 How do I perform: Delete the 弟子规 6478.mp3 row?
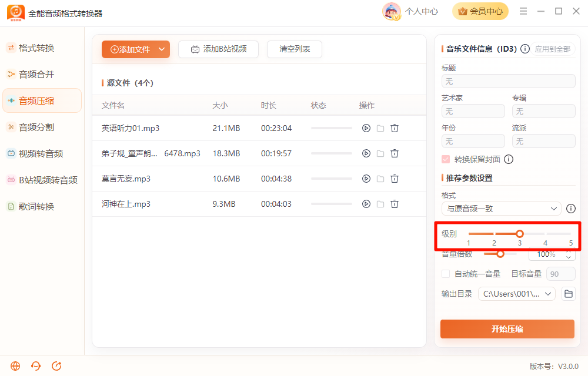click(395, 153)
